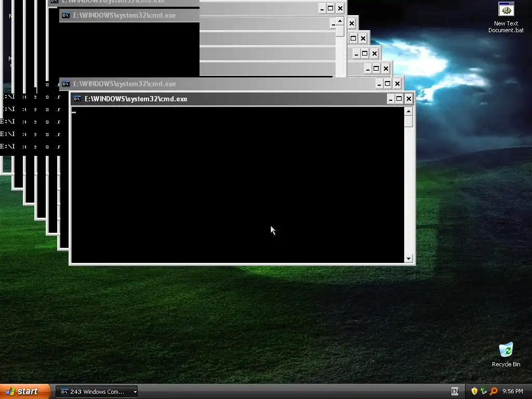Click the scroll-down arrow in the active cmd window
The image size is (532, 399).
point(408,259)
